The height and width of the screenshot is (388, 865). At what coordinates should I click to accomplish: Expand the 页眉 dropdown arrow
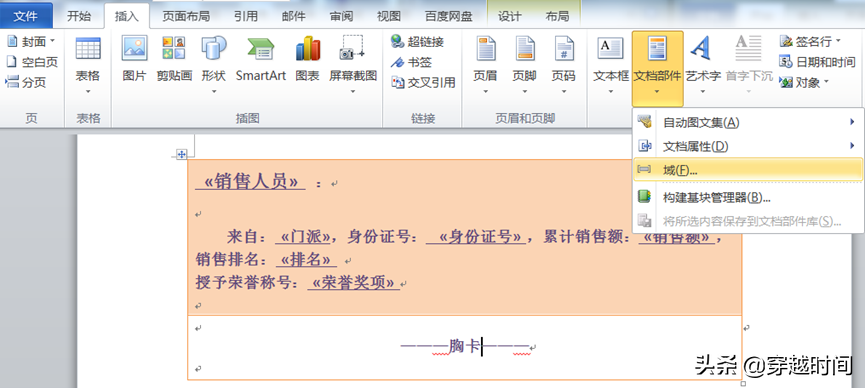click(485, 92)
